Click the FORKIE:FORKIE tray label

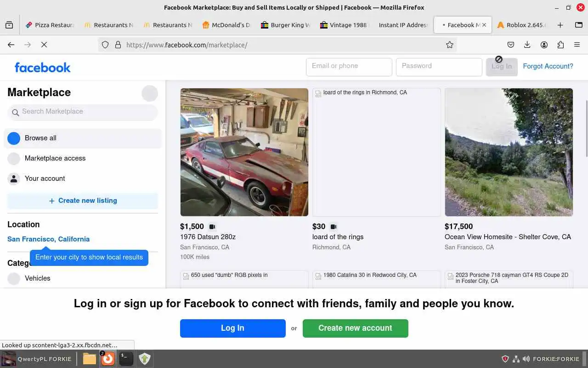click(556, 359)
